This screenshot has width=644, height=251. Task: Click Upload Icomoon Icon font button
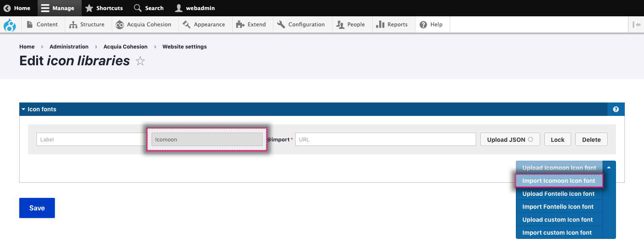559,167
